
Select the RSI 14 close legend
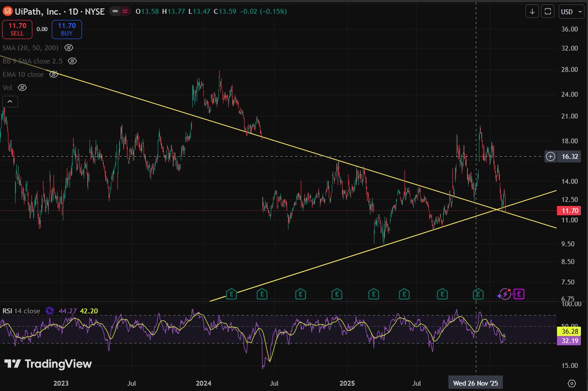22,311
